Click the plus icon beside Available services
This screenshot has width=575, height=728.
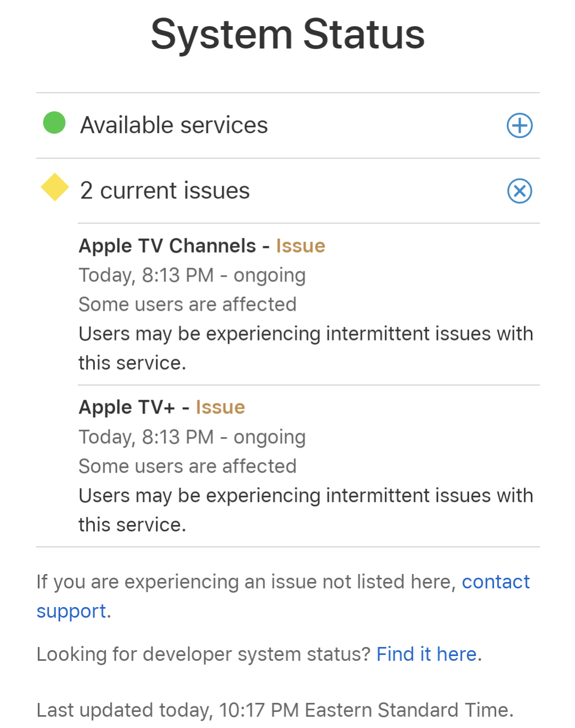pos(519,125)
